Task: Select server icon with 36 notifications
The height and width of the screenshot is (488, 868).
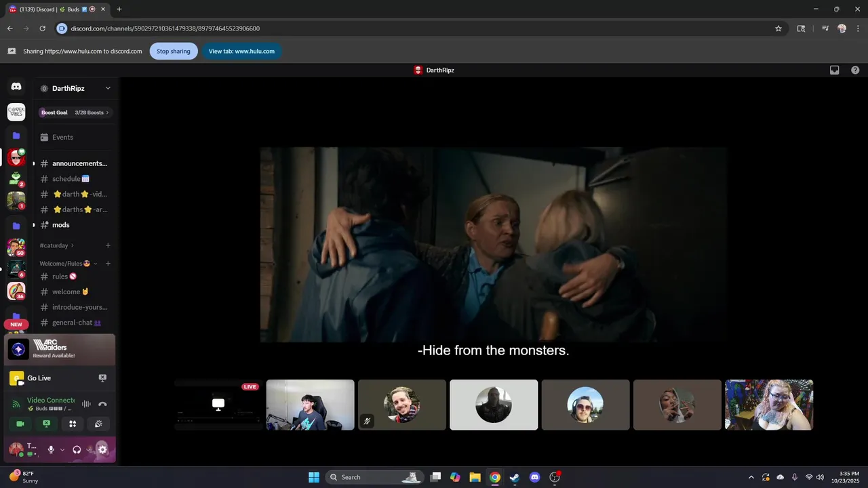Action: pyautogui.click(x=16, y=291)
